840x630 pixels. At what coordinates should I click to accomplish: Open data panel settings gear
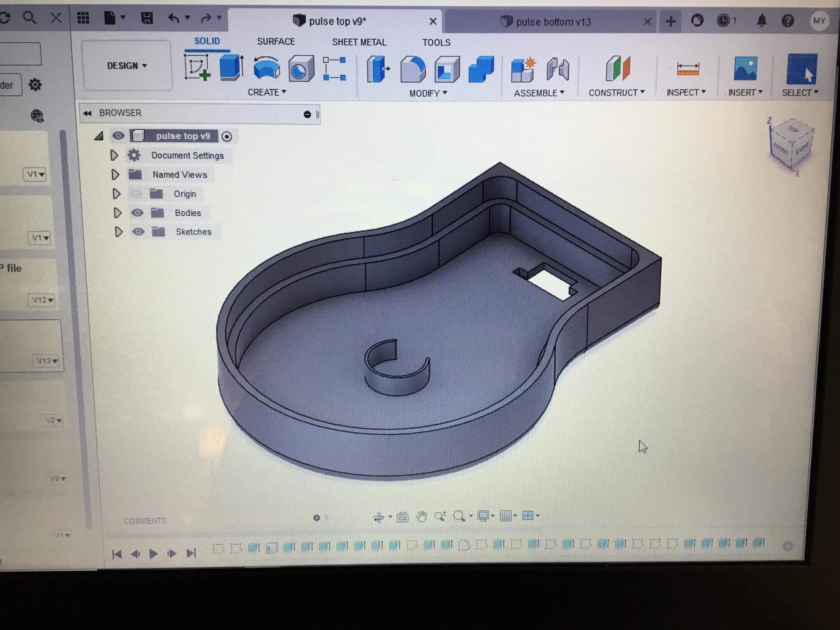(35, 84)
